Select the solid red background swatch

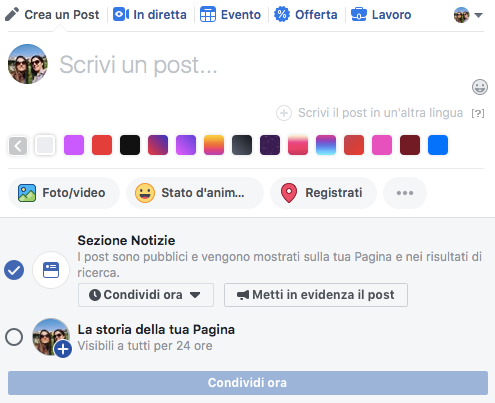(102, 145)
